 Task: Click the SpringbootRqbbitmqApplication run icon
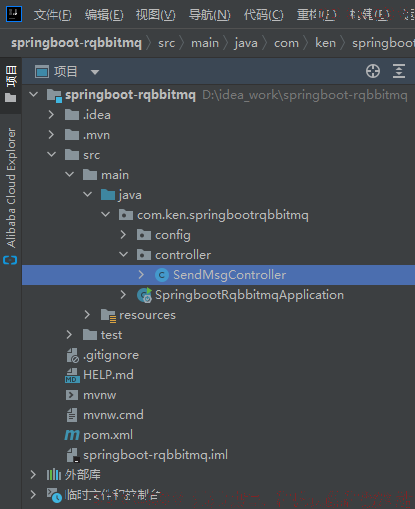tap(144, 295)
